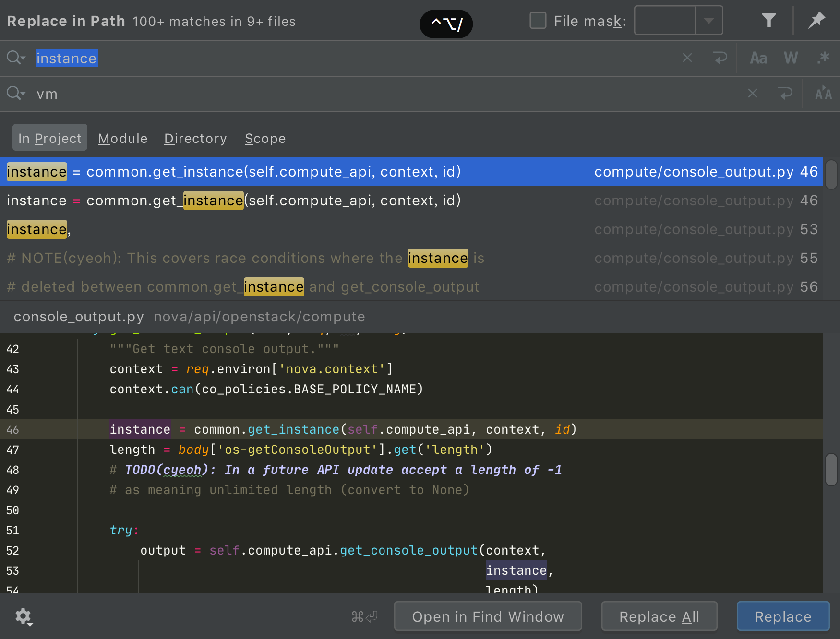Pin the Replace in Path window
840x639 pixels.
(816, 20)
